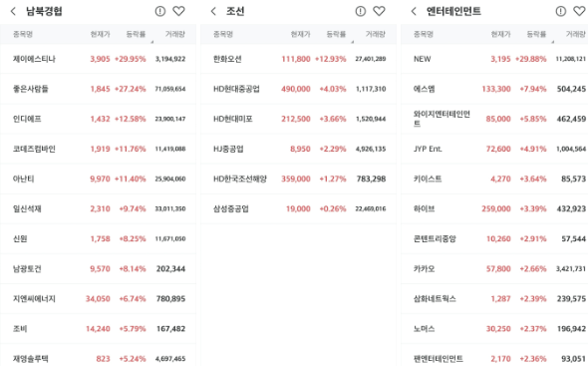Favorite the 엔터테인먼트 theme with heart
This screenshot has height=366, width=588.
579,11
